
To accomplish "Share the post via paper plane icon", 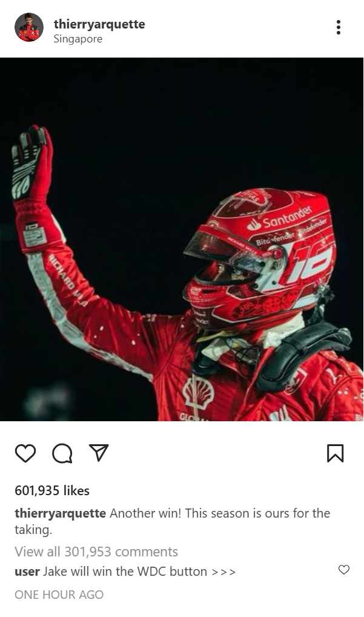I will click(x=99, y=453).
